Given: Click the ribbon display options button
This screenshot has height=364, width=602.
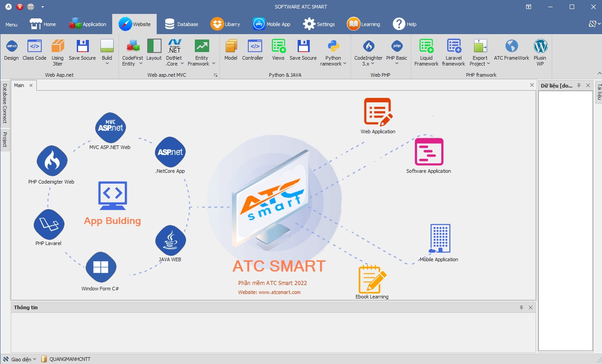Looking at the screenshot, I should pyautogui.click(x=529, y=7).
